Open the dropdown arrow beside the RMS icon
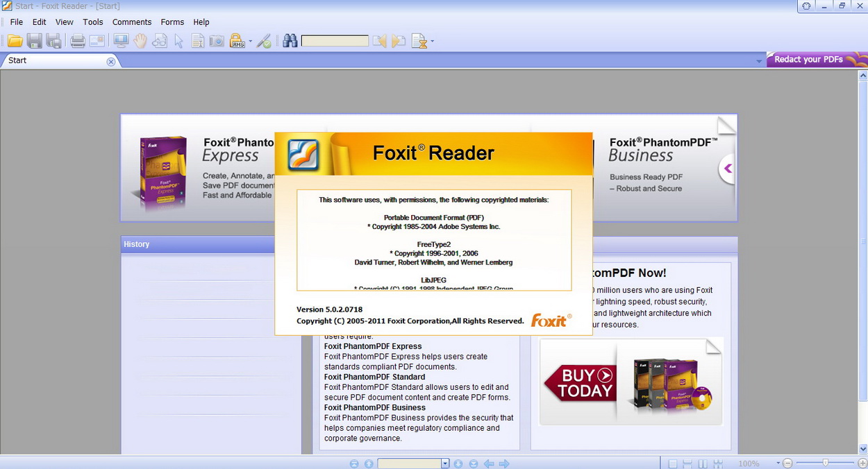 point(251,41)
